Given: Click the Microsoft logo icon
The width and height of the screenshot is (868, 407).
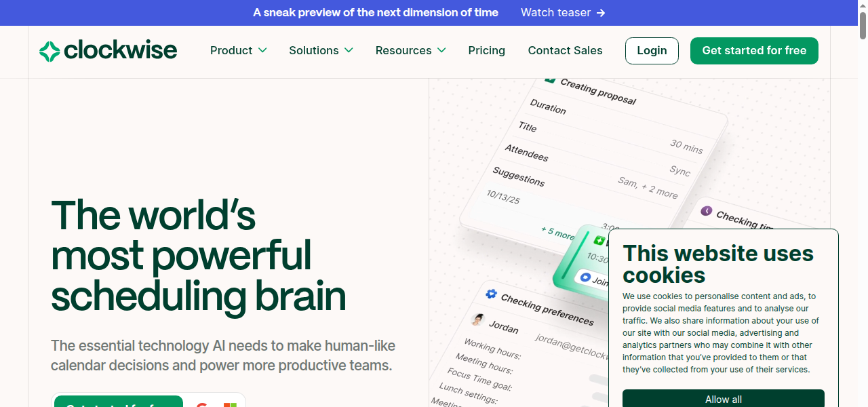Looking at the screenshot, I should tap(230, 405).
